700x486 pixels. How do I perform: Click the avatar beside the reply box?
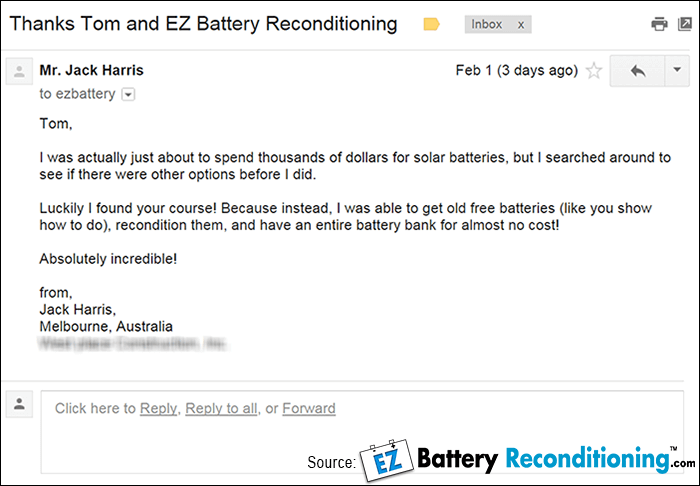(17, 403)
